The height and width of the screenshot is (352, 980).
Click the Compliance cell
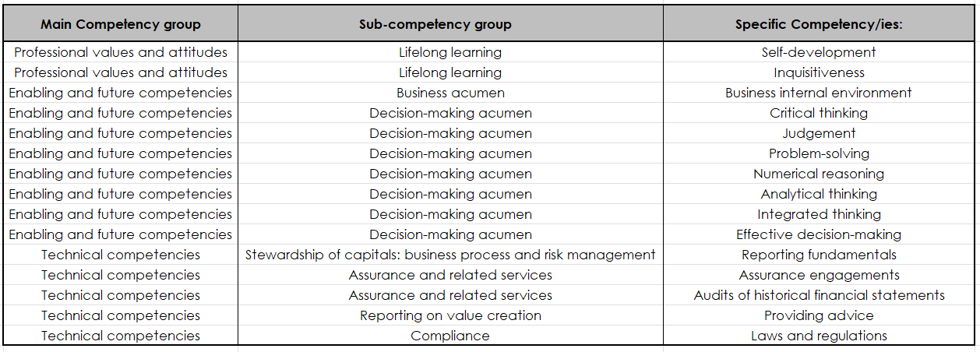click(x=450, y=336)
